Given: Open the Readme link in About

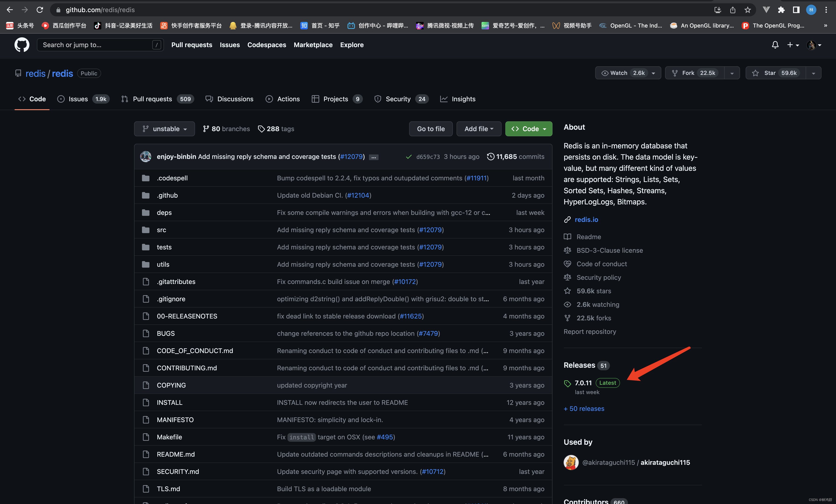Looking at the screenshot, I should (x=589, y=237).
